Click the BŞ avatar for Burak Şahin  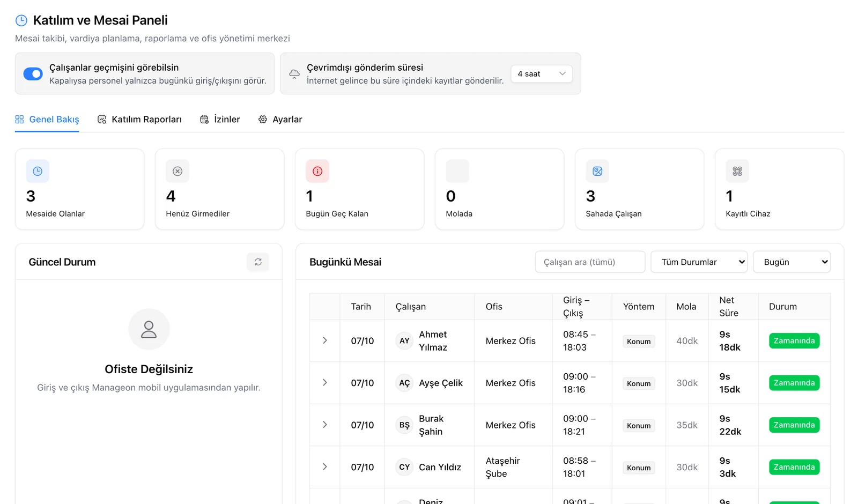(404, 425)
